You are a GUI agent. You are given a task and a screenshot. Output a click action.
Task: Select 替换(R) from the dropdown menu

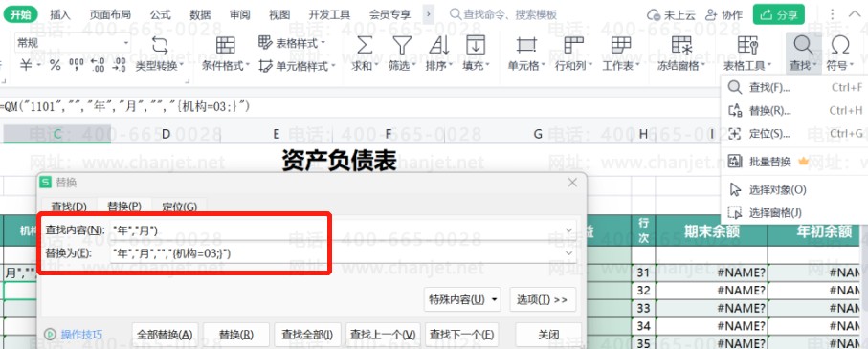click(x=795, y=111)
